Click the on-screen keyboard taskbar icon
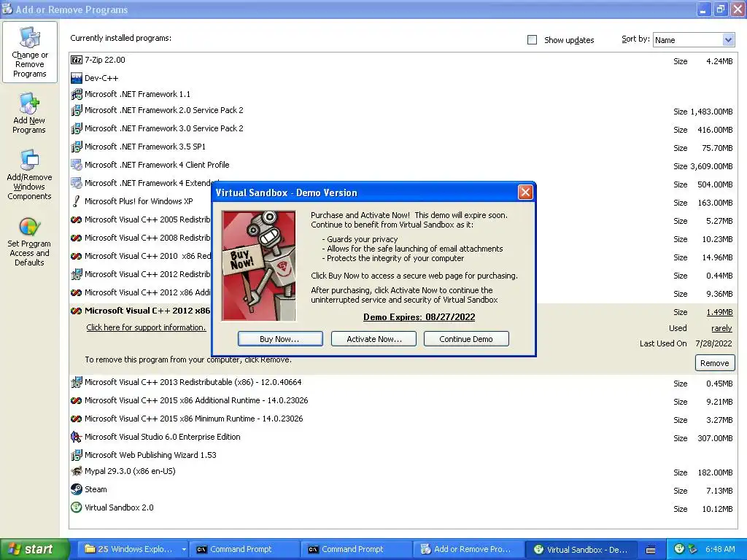The width and height of the screenshot is (747, 560). pos(651,550)
